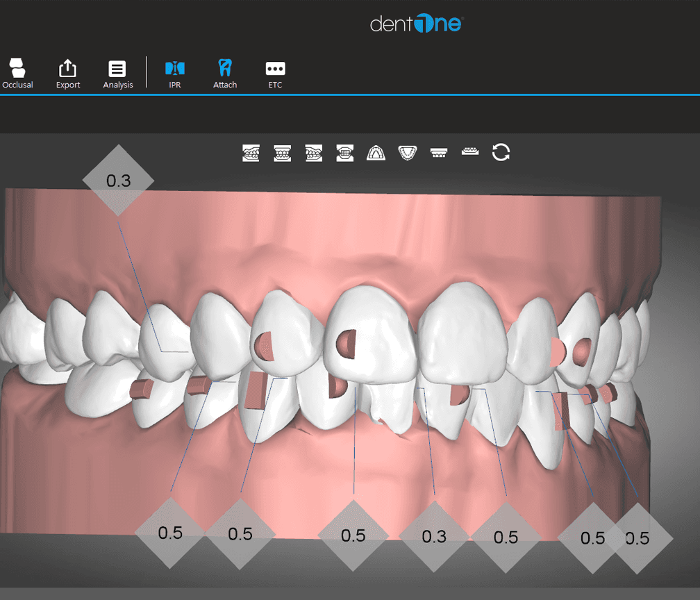Switch to front bite view
The height and width of the screenshot is (600, 700).
(282, 153)
